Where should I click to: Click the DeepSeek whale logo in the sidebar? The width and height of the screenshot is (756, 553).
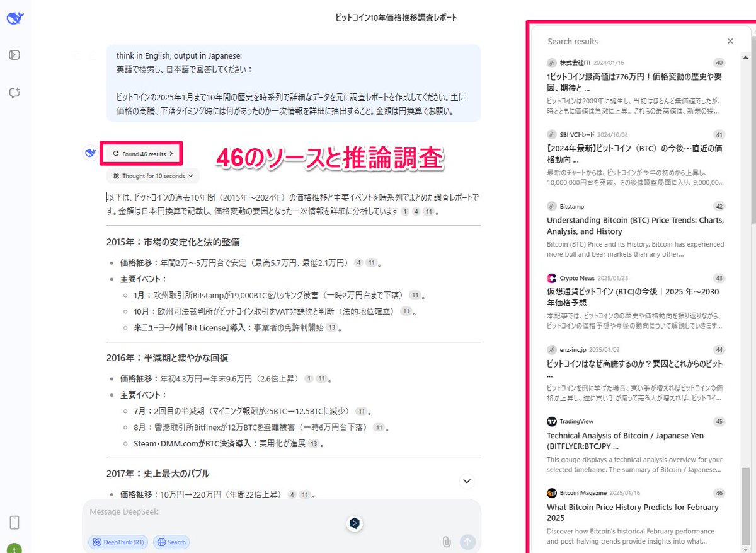pyautogui.click(x=15, y=18)
